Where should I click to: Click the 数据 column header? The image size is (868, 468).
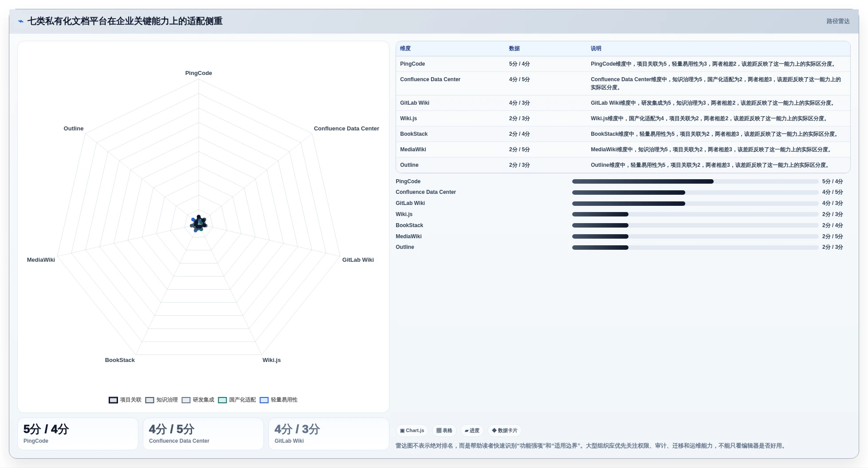pos(514,48)
